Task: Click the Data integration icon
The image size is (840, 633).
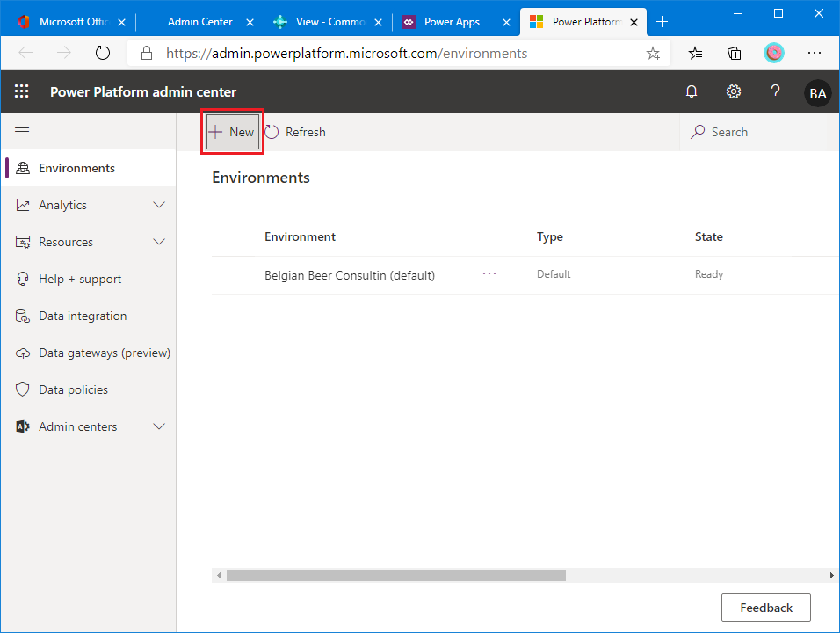Action: [x=23, y=316]
